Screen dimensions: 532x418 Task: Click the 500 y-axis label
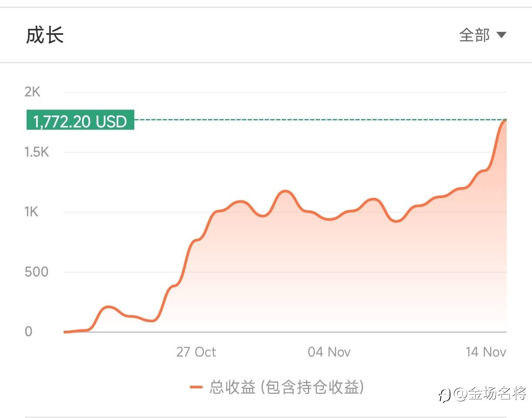36,272
